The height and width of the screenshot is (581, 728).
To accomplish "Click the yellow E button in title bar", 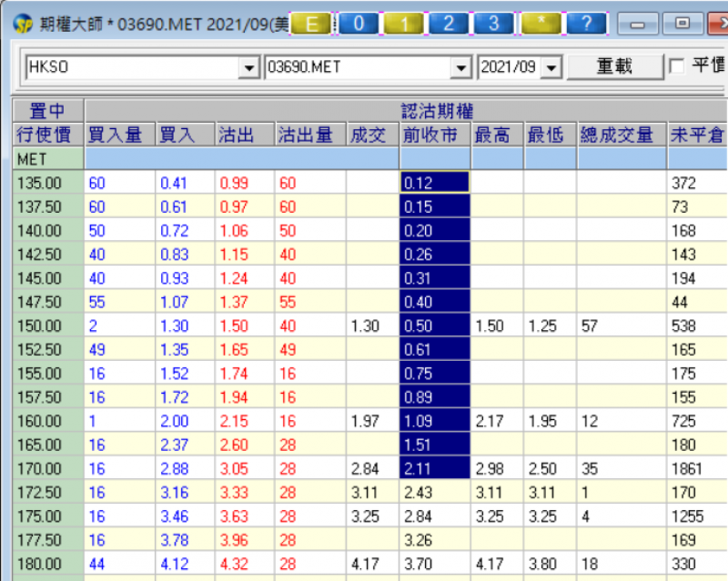I will (x=314, y=24).
